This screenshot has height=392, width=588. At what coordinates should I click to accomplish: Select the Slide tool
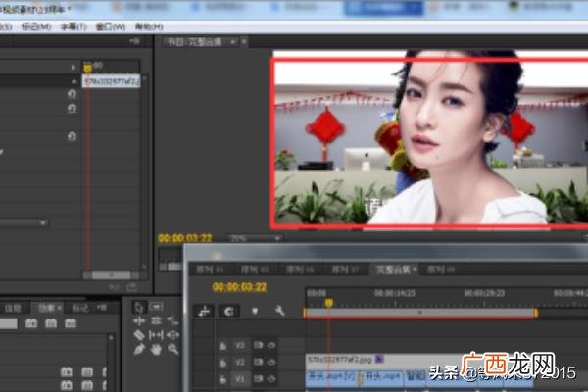point(172,334)
